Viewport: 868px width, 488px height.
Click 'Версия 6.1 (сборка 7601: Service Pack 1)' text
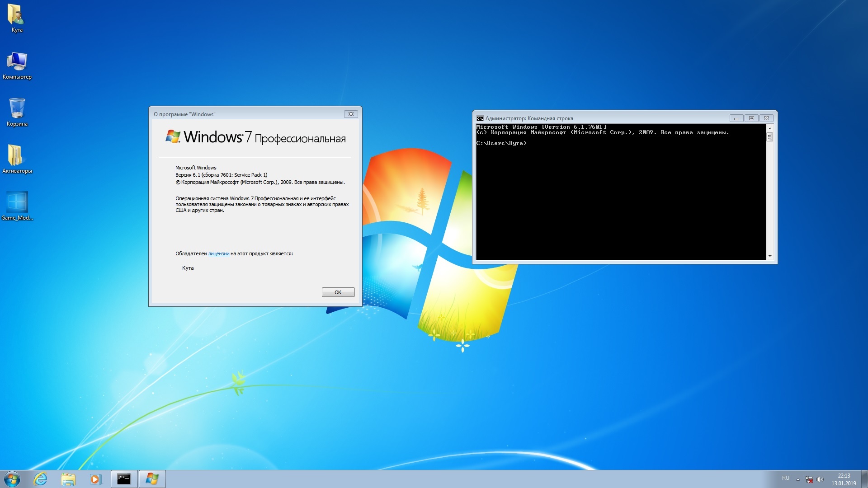pyautogui.click(x=221, y=175)
